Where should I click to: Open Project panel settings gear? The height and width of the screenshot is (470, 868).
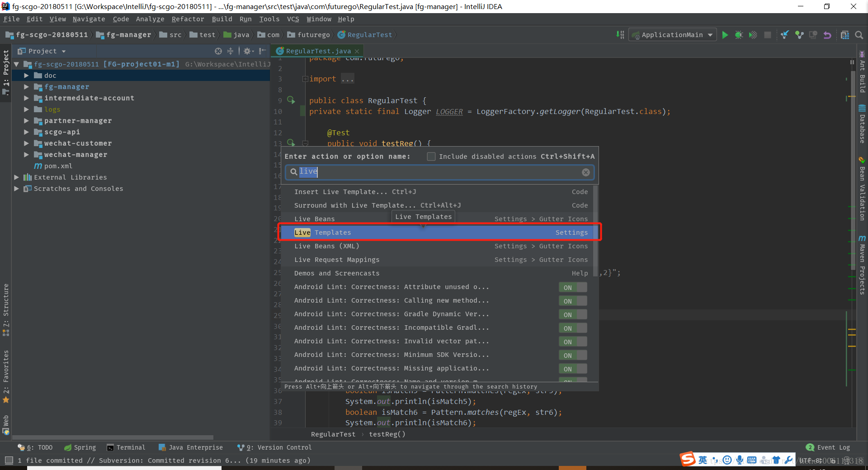pyautogui.click(x=248, y=51)
